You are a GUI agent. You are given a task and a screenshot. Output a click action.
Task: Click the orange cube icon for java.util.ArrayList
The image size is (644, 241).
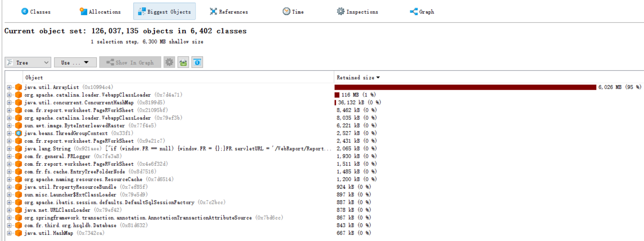[18, 87]
